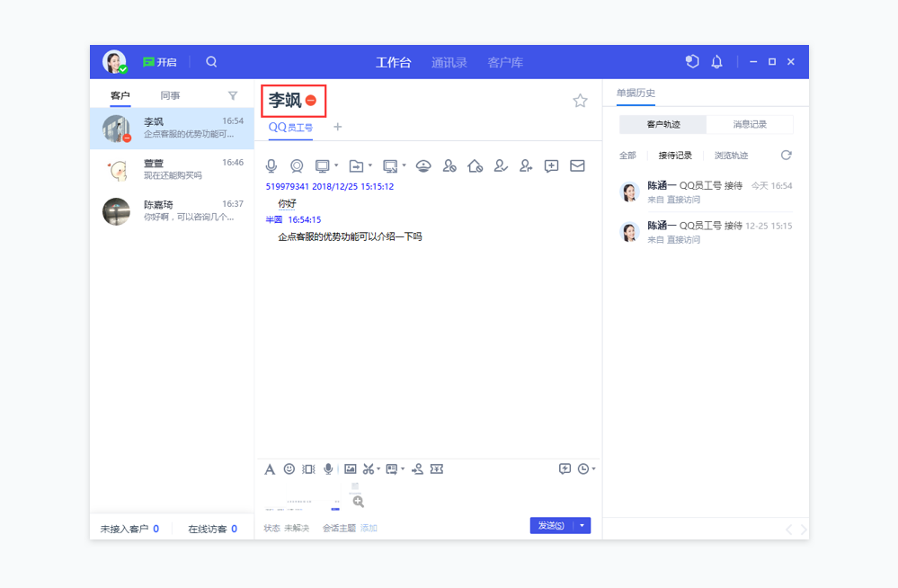
Task: Click the search magnifier icon in header
Action: coord(211,62)
